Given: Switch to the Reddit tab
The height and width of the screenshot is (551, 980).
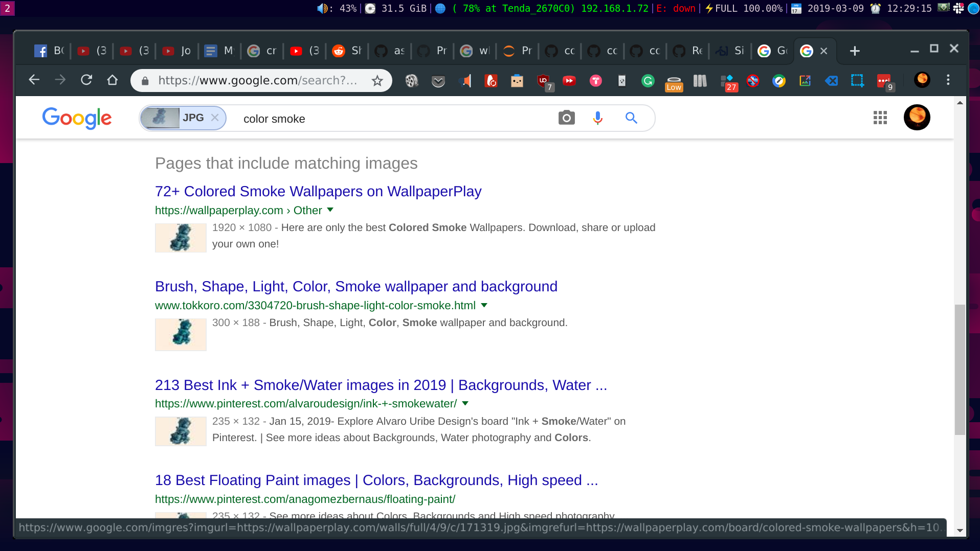Looking at the screenshot, I should pos(347,51).
